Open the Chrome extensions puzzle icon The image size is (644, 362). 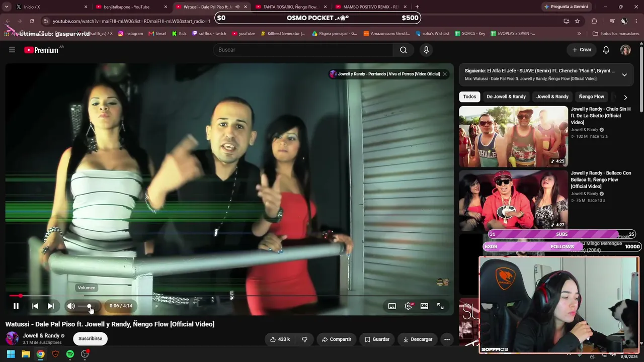click(594, 21)
